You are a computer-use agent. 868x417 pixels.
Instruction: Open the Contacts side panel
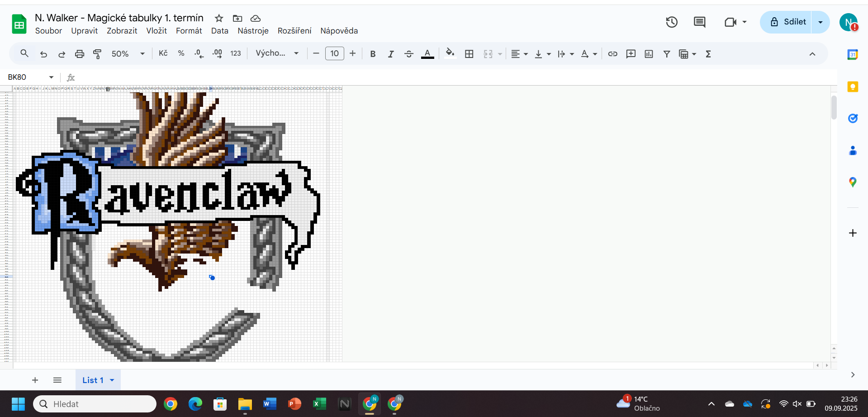click(x=853, y=150)
